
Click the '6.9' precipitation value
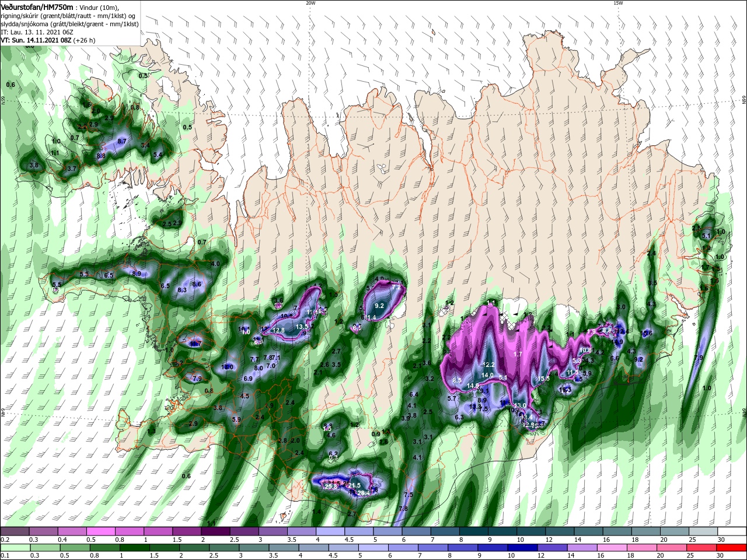pos(247,379)
